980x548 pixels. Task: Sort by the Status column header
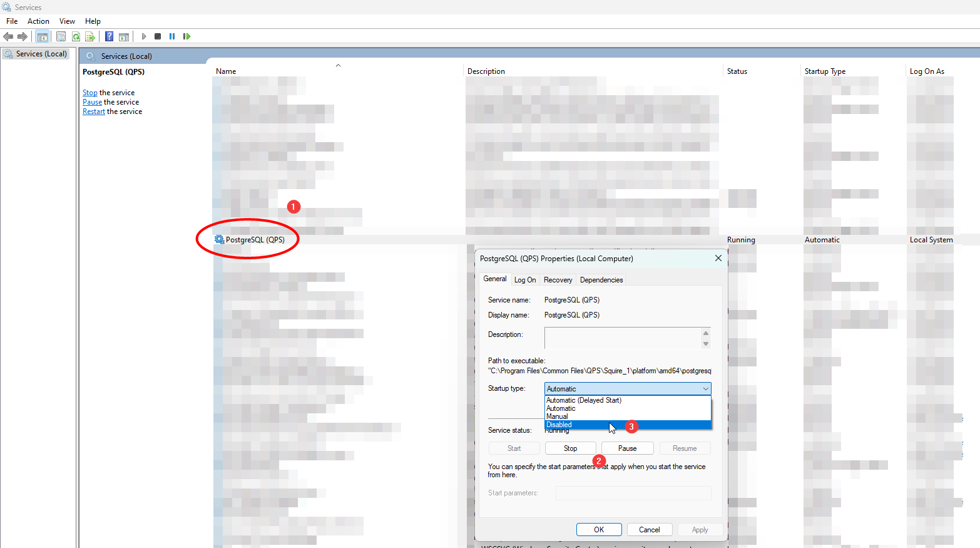[763, 71]
